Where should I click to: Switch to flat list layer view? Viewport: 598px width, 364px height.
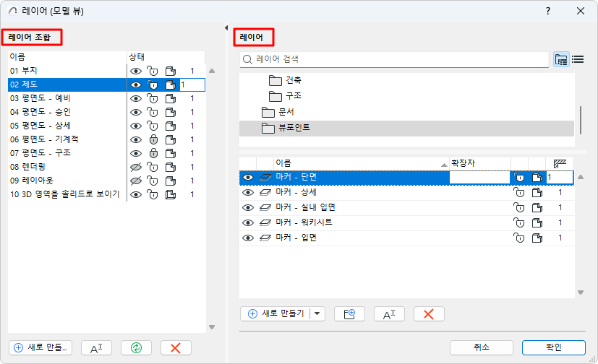pyautogui.click(x=578, y=59)
